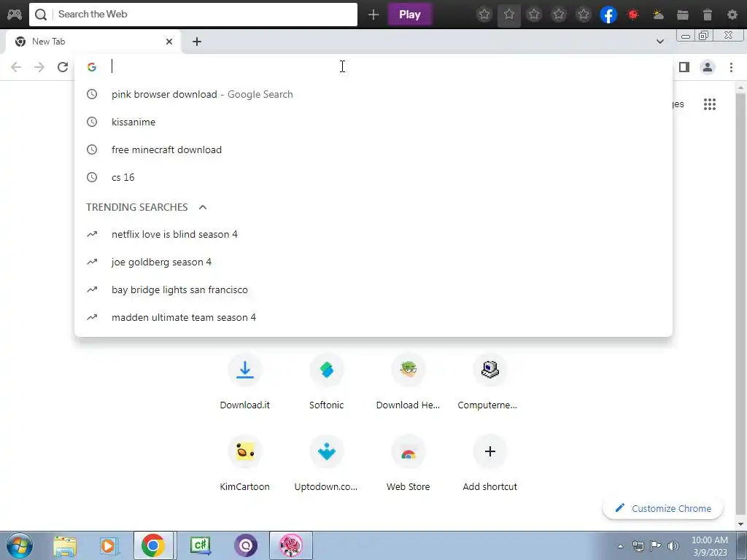Open the weather icon in top bar

658,15
